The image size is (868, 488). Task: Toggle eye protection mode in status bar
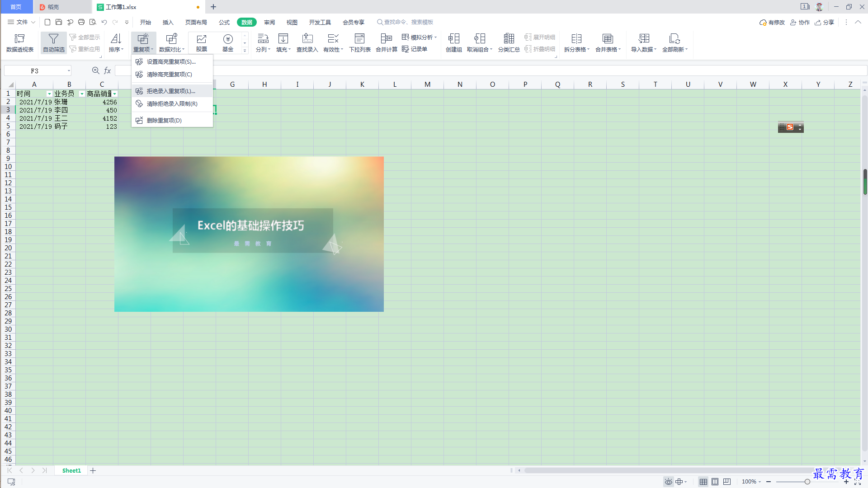point(668,482)
